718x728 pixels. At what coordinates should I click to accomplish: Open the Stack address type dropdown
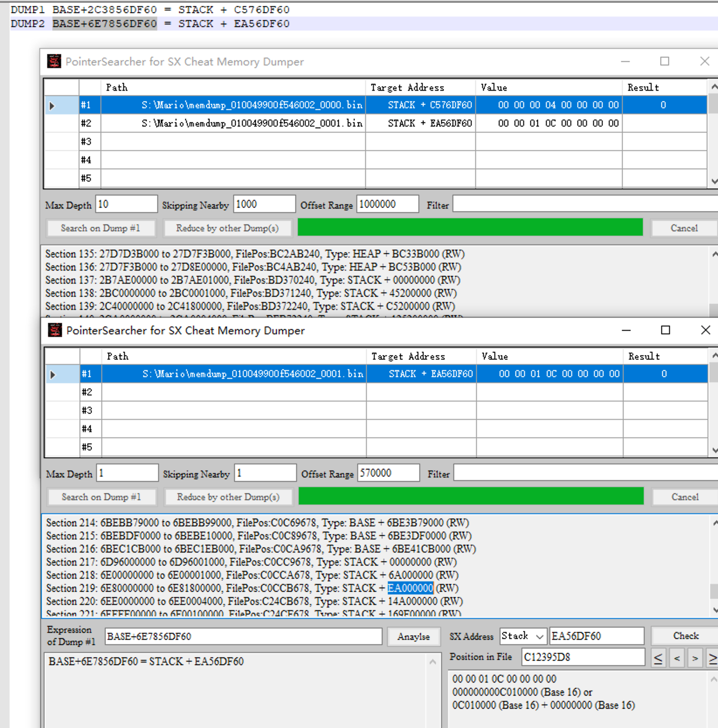tap(523, 636)
